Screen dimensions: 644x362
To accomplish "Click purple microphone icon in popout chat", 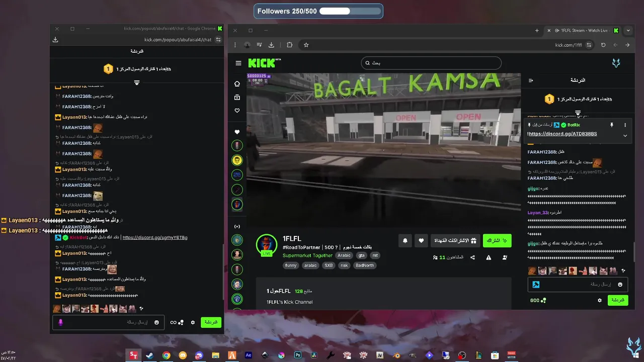I will point(61,322).
